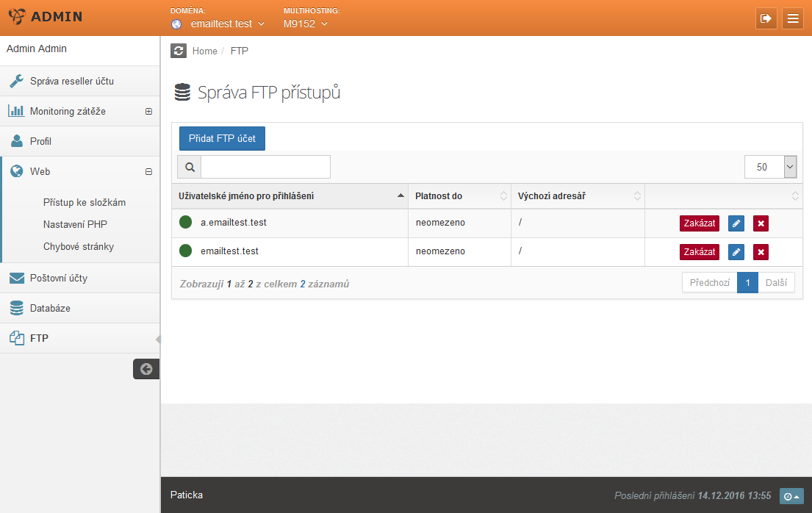Screen dimensions: 812x513
Task: Edit the emailtest.test FTP account
Action: coord(736,252)
